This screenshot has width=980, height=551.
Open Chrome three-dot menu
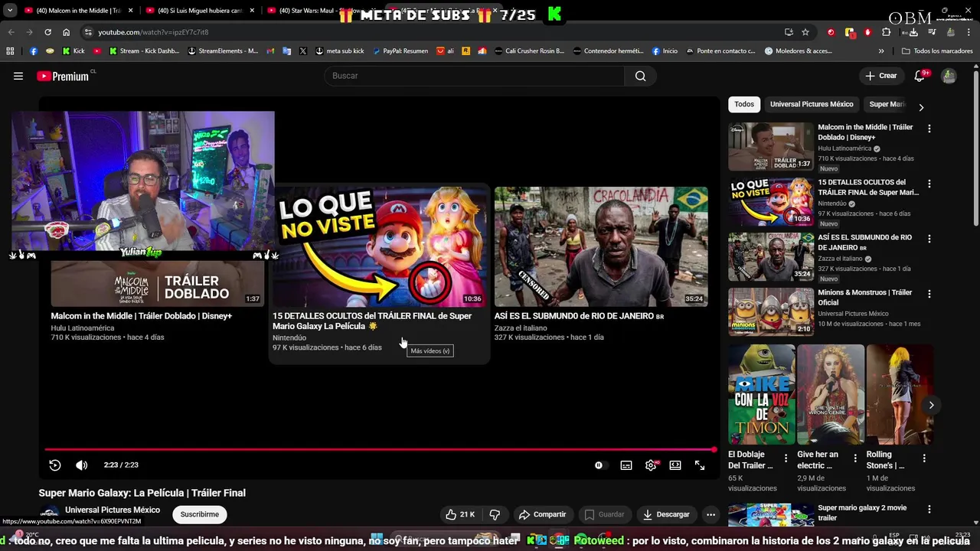pyautogui.click(x=969, y=32)
